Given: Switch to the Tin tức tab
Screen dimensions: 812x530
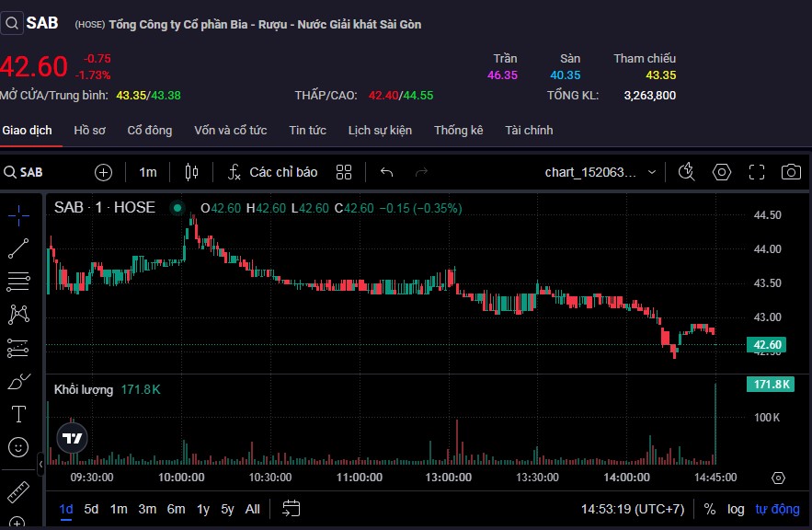Looking at the screenshot, I should click(307, 131).
